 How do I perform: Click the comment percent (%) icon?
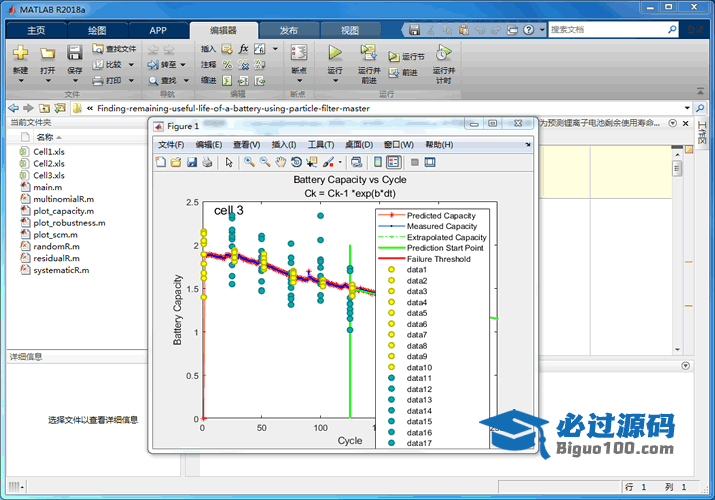227,65
